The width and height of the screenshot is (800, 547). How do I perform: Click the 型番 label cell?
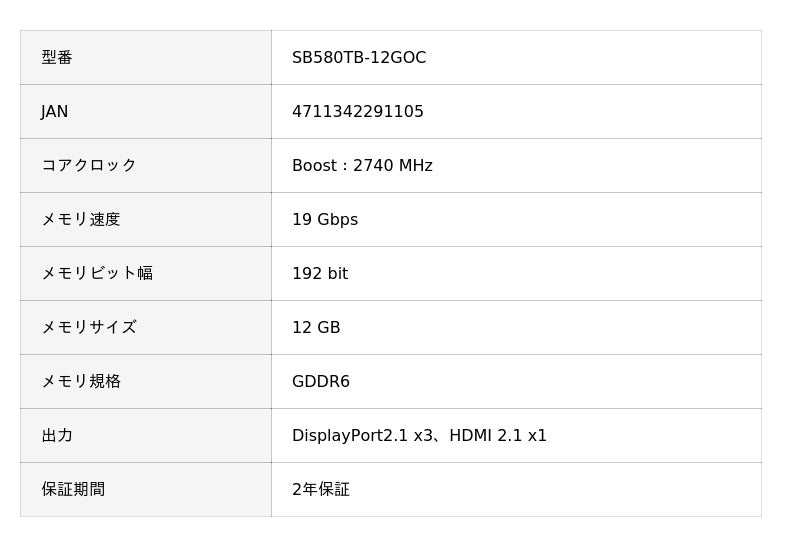57,58
